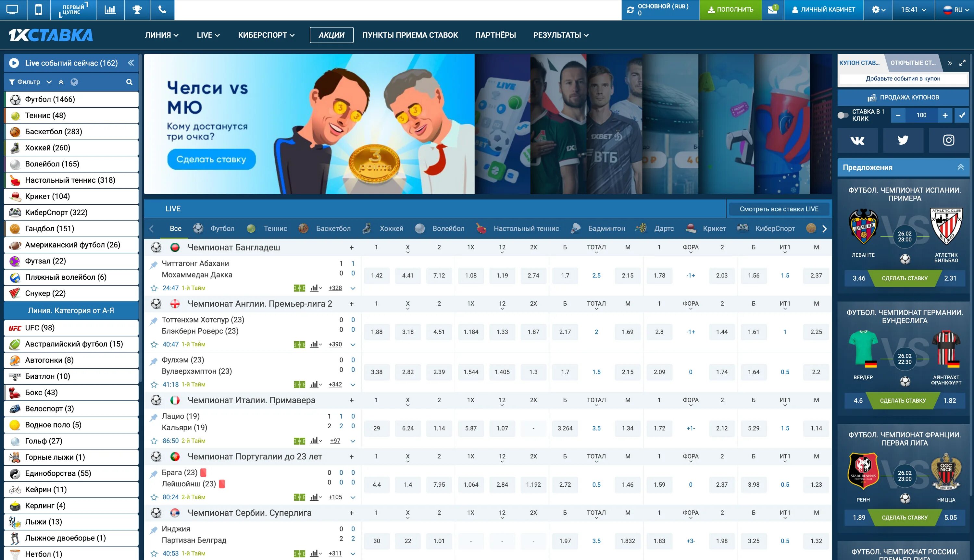
Task: Click Продажа купонов button
Action: tap(903, 97)
